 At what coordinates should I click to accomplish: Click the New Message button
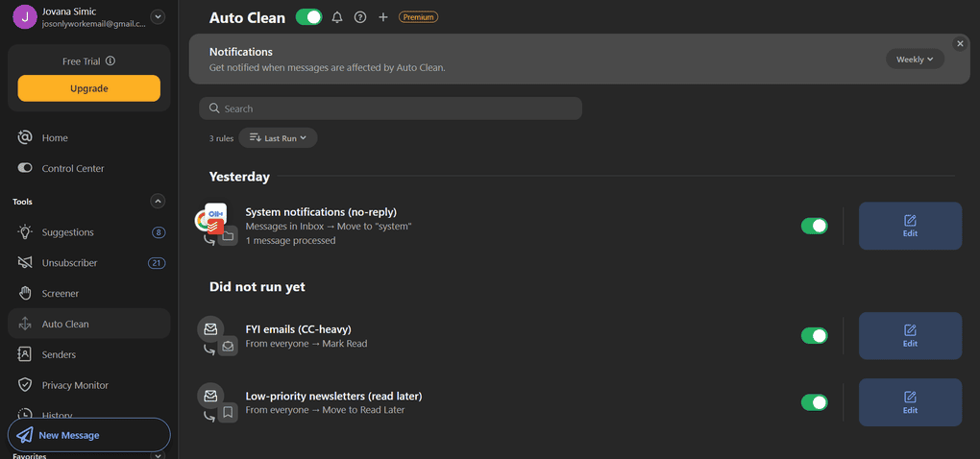click(x=88, y=435)
